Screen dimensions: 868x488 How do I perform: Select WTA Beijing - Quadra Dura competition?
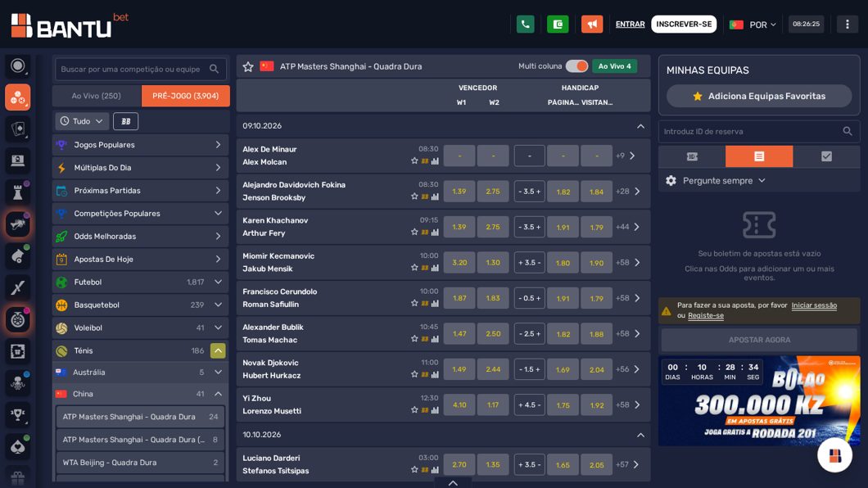tap(140, 463)
